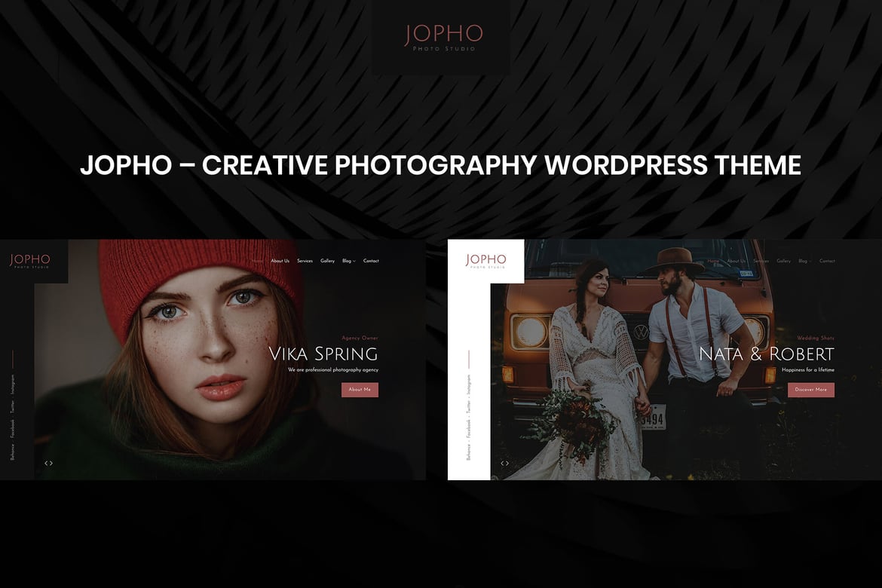Open the Instagram link in the Vika Spring demo sidebar

[x=12, y=384]
